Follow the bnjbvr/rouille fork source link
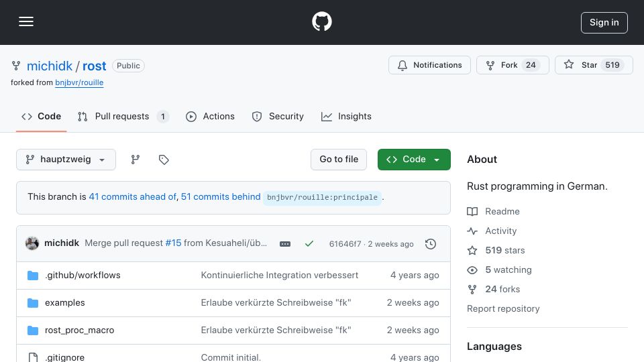Image resolution: width=644 pixels, height=362 pixels. (x=79, y=82)
